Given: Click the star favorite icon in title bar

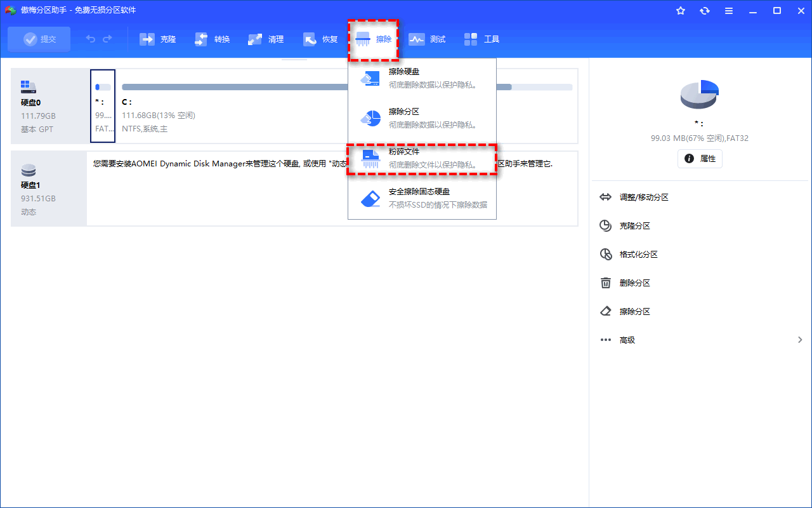Looking at the screenshot, I should point(681,11).
